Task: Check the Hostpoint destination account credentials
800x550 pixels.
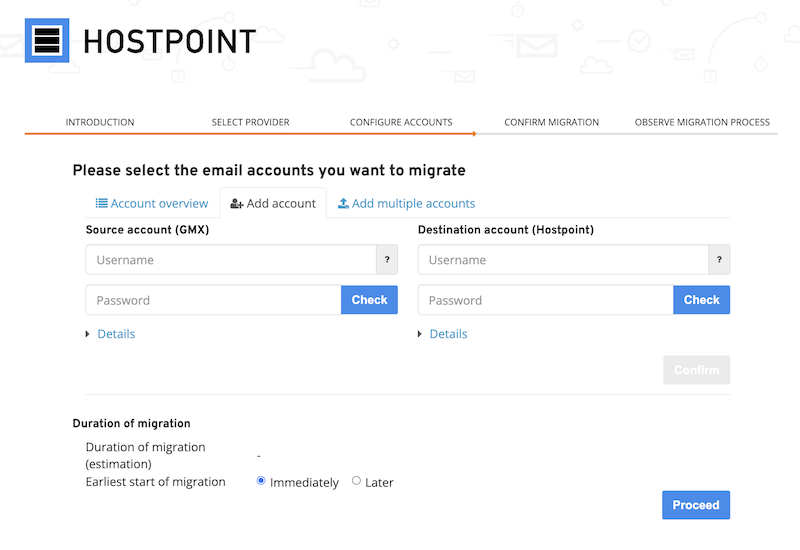Action: point(702,300)
